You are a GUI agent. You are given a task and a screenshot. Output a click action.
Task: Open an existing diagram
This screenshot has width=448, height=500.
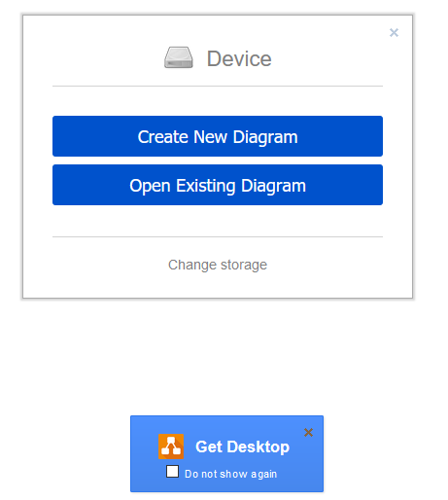[218, 185]
